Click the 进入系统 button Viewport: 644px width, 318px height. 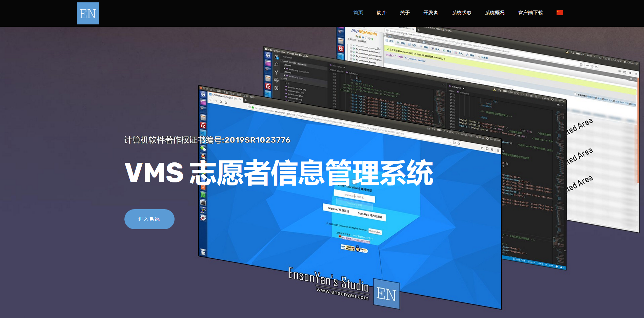(x=149, y=219)
